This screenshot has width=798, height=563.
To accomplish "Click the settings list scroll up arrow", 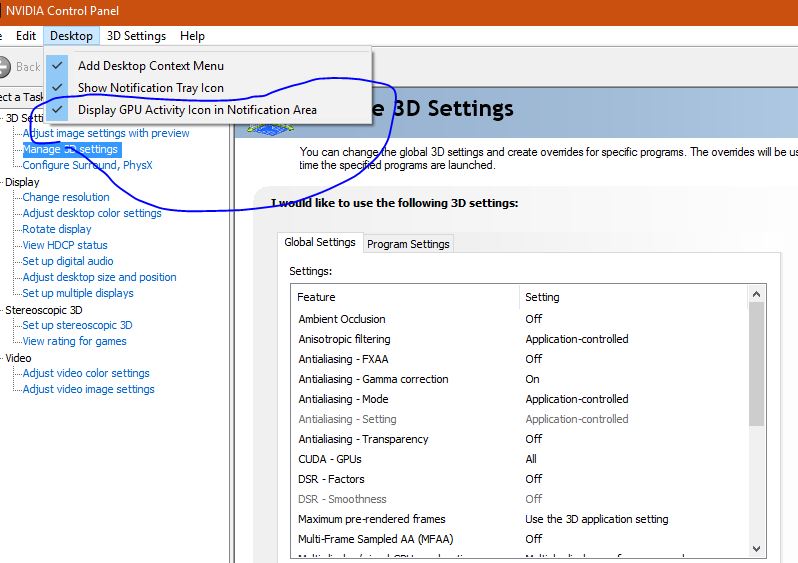I will (x=756, y=294).
